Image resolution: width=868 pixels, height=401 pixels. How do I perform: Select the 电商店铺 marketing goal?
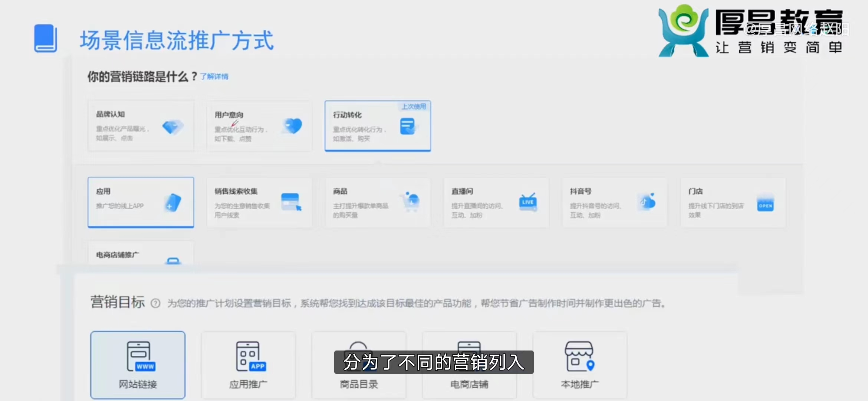point(469,384)
